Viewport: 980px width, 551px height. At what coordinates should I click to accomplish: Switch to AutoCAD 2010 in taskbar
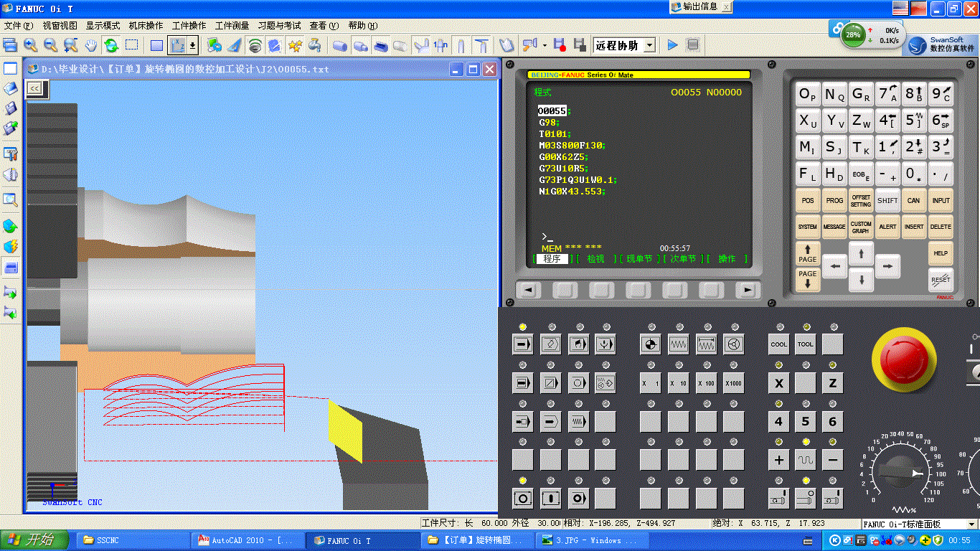click(x=249, y=540)
